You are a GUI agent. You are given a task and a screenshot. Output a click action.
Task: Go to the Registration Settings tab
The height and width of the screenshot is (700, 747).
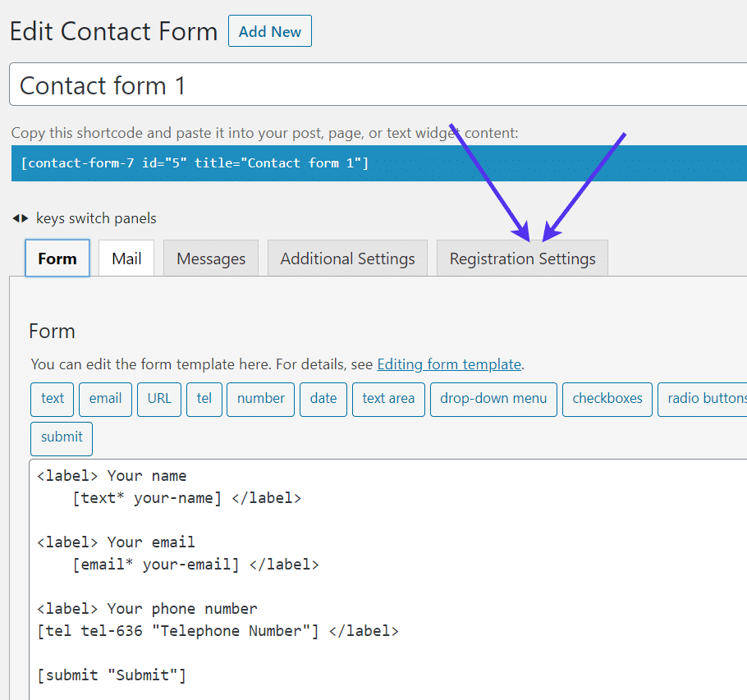click(522, 258)
